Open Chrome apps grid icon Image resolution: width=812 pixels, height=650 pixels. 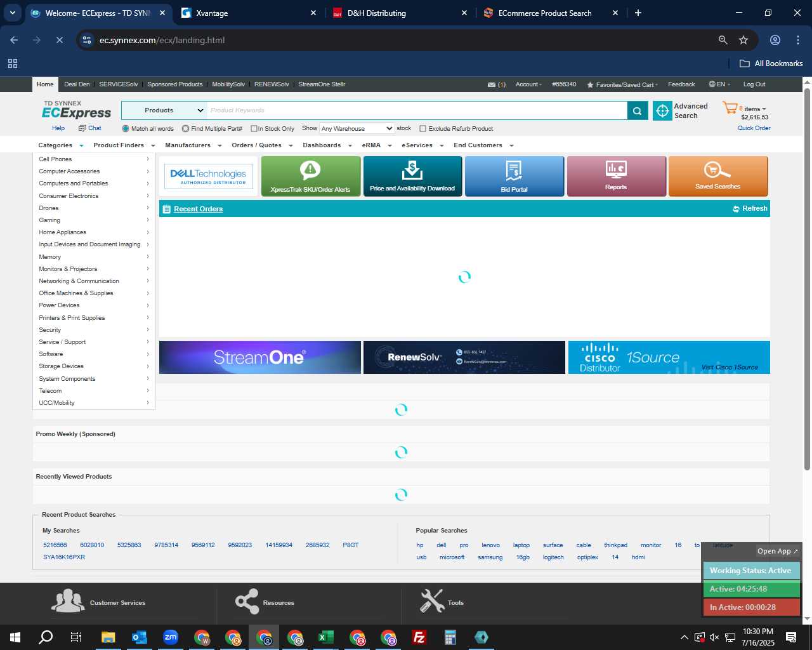(x=13, y=63)
